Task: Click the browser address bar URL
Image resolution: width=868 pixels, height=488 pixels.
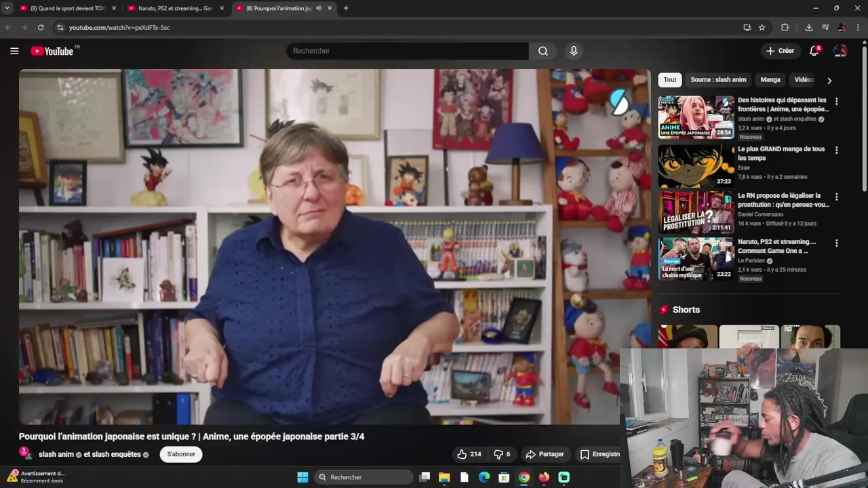Action: click(119, 27)
